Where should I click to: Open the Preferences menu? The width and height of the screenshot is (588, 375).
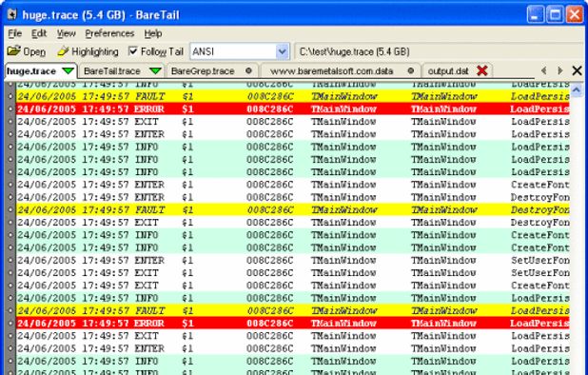(109, 33)
